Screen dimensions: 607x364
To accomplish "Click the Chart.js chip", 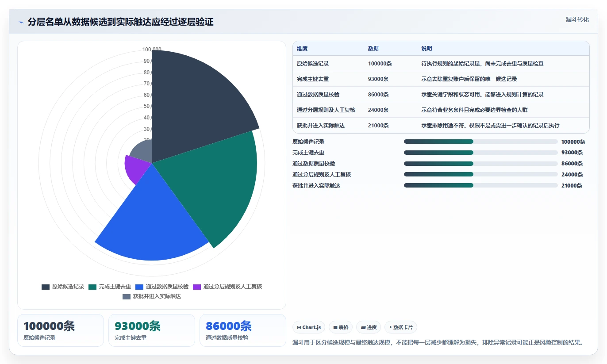I will pos(309,327).
